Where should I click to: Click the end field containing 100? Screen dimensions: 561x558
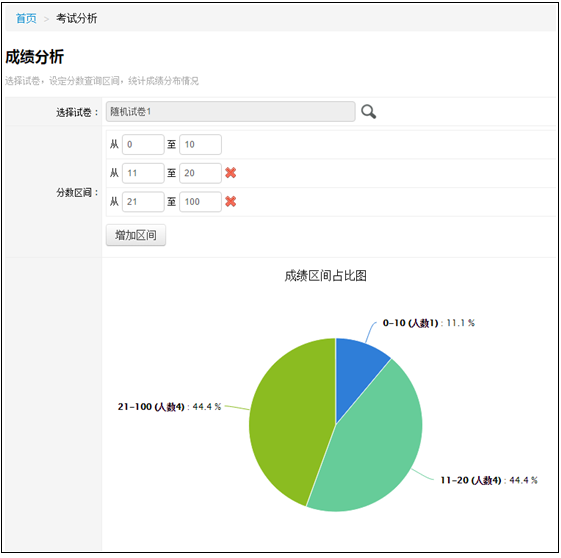200,202
